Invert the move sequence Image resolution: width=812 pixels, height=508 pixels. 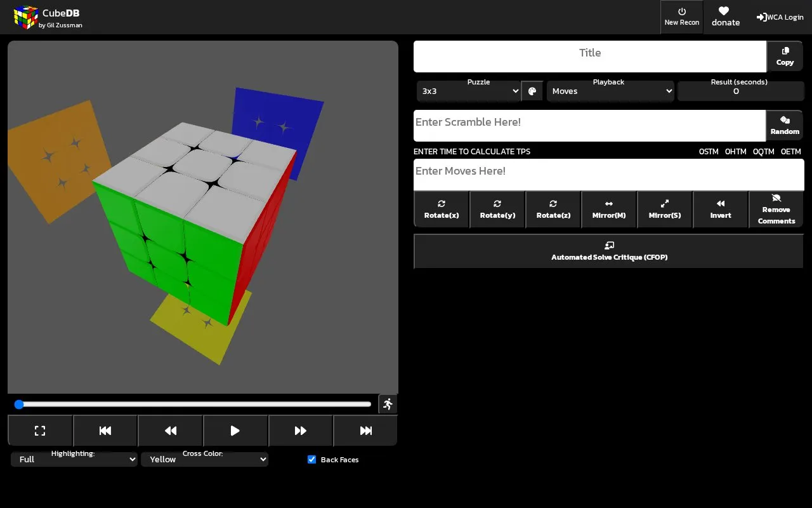coord(721,210)
